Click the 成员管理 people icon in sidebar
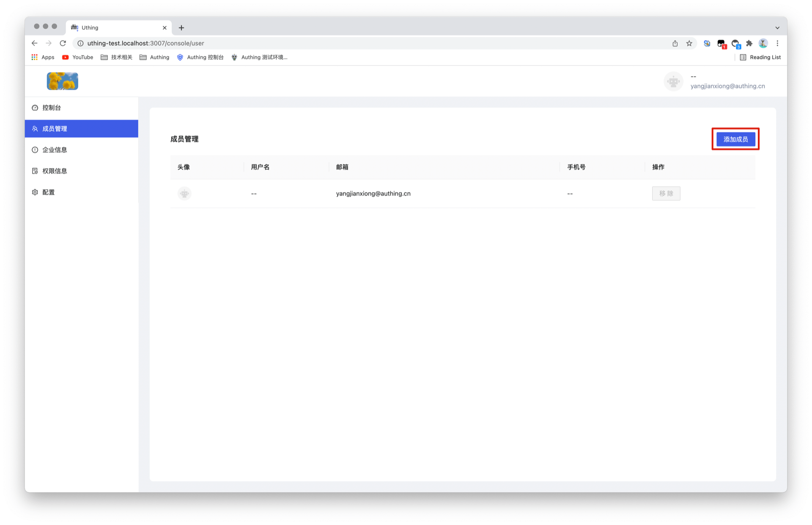Screen dimensions: 812x525 point(35,129)
